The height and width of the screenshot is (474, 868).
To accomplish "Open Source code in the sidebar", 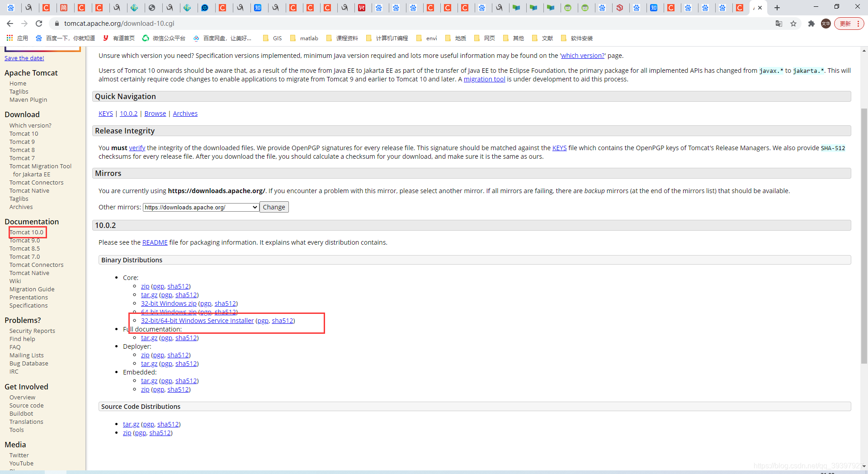I will pyautogui.click(x=26, y=406).
